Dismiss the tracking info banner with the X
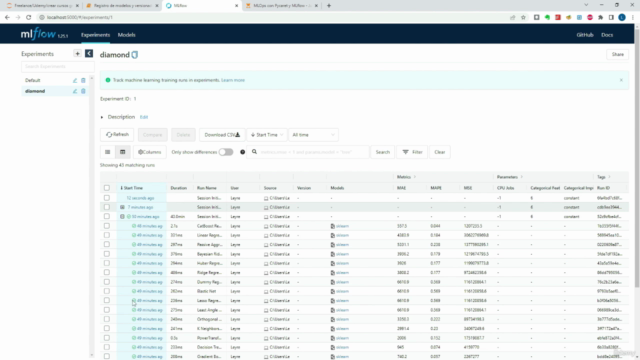Image resolution: width=640 pixels, height=360 pixels. coord(621,80)
